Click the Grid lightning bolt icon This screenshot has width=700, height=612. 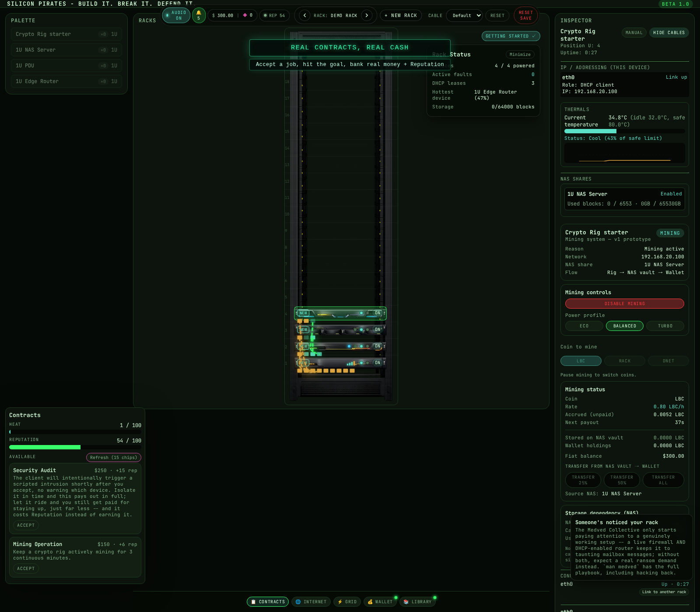(340, 602)
